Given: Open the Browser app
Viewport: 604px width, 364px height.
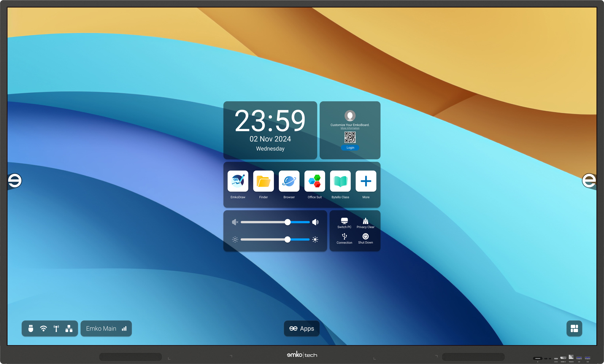Looking at the screenshot, I should click(x=289, y=181).
